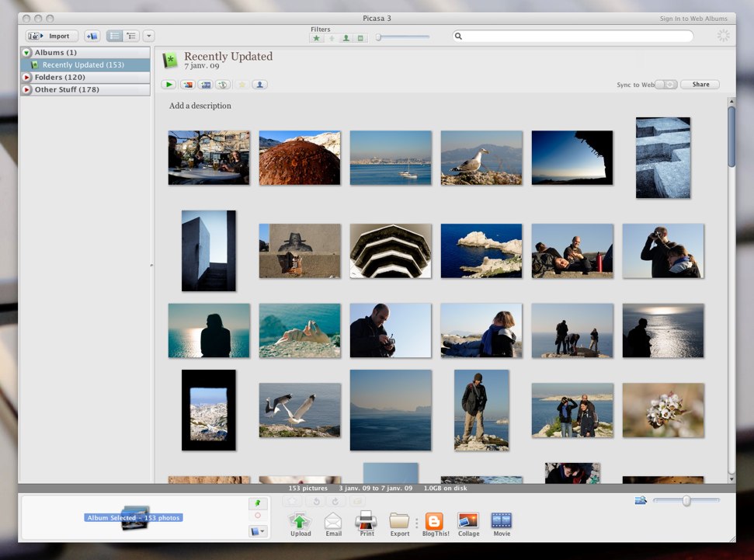Select the two flying seagulls thumbnail
Image resolution: width=754 pixels, height=560 pixels.
coord(300,410)
